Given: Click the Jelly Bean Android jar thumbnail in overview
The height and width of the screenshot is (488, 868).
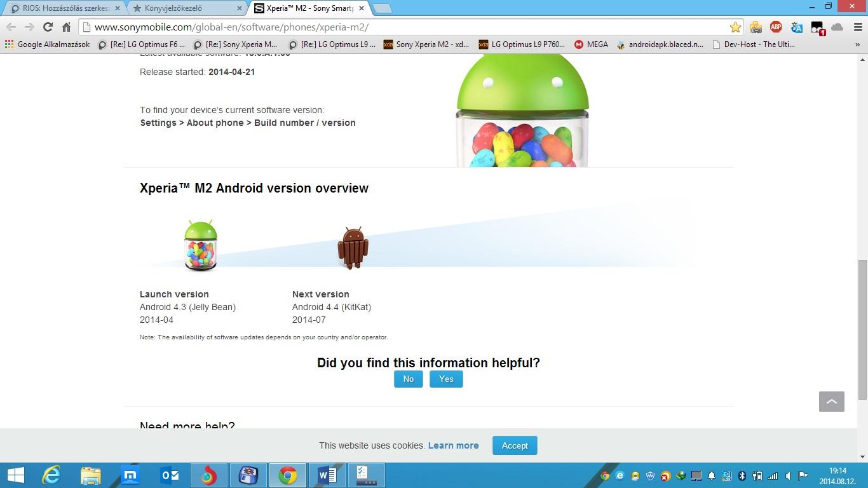Looking at the screenshot, I should pyautogui.click(x=201, y=246).
